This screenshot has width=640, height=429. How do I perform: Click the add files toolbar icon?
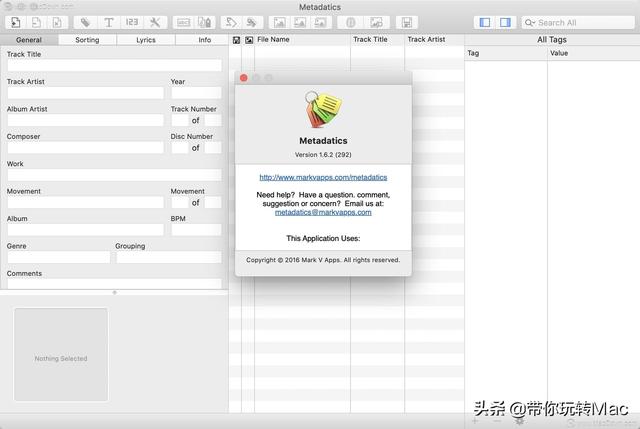[x=15, y=22]
